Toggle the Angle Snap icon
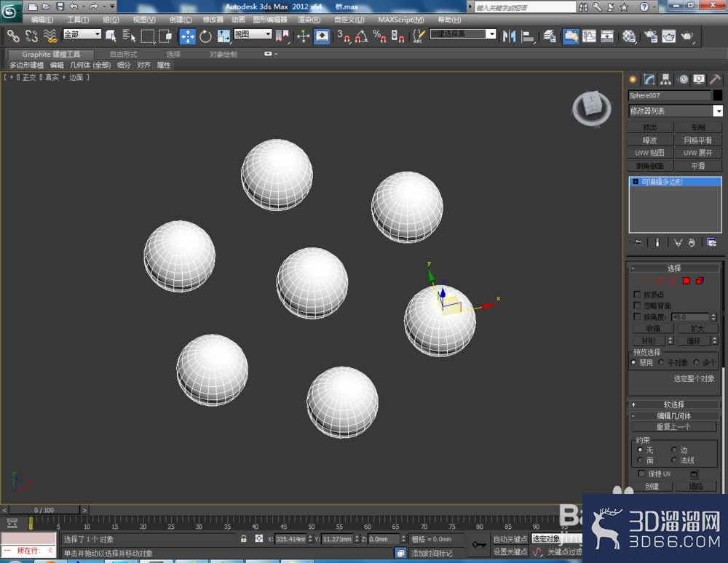 (362, 36)
